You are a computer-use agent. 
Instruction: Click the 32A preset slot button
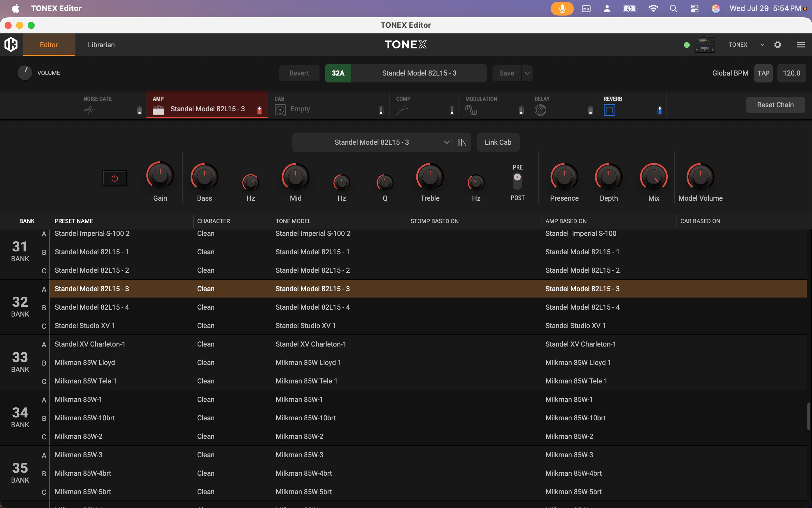click(x=338, y=73)
